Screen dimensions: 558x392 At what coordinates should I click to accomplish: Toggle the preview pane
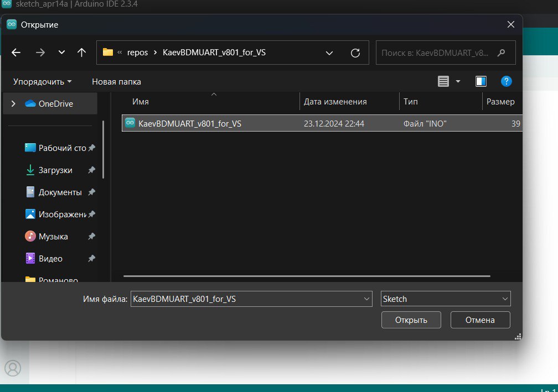point(480,81)
